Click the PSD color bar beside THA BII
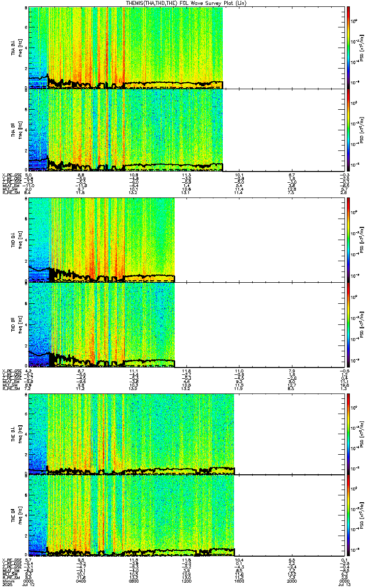This screenshot has height=588, width=368. pyautogui.click(x=348, y=130)
